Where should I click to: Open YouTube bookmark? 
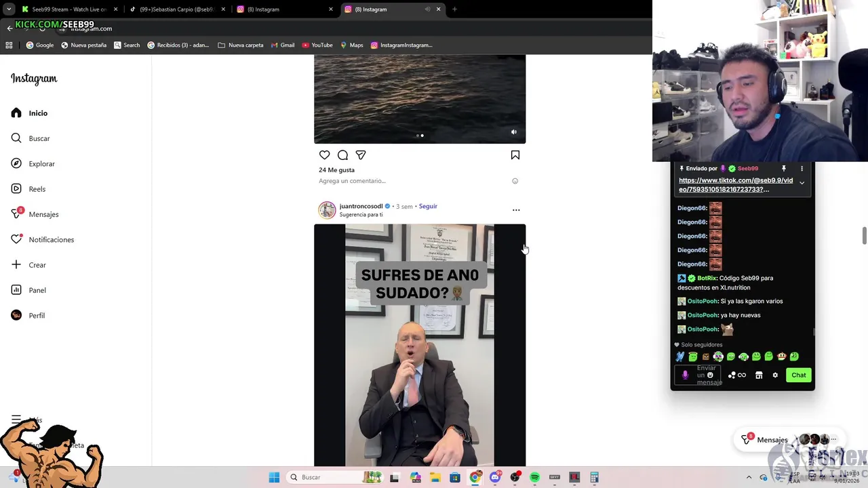[x=317, y=45]
